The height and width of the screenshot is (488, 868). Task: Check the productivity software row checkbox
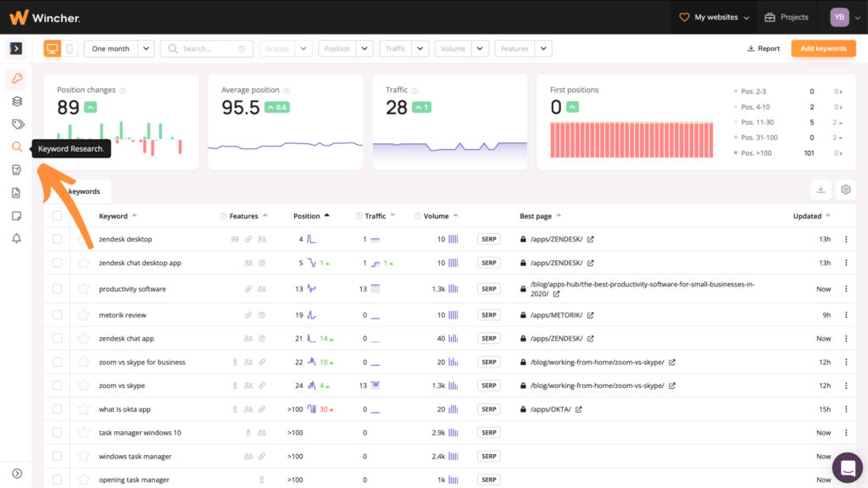pyautogui.click(x=57, y=289)
